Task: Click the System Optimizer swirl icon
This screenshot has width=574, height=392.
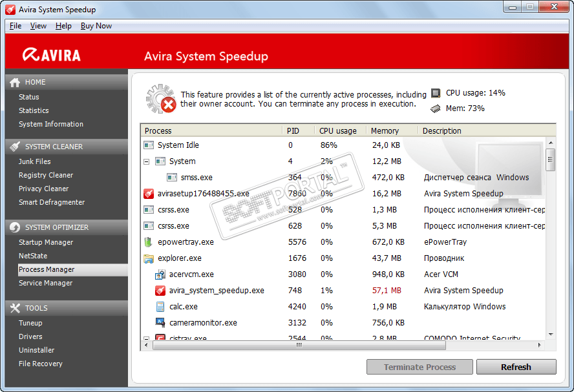Action: point(15,227)
